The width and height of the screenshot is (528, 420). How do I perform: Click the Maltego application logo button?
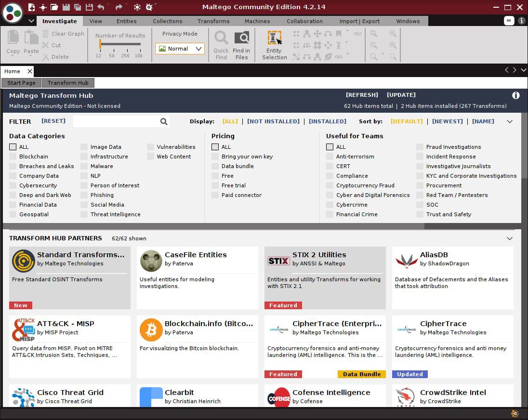(x=13, y=13)
